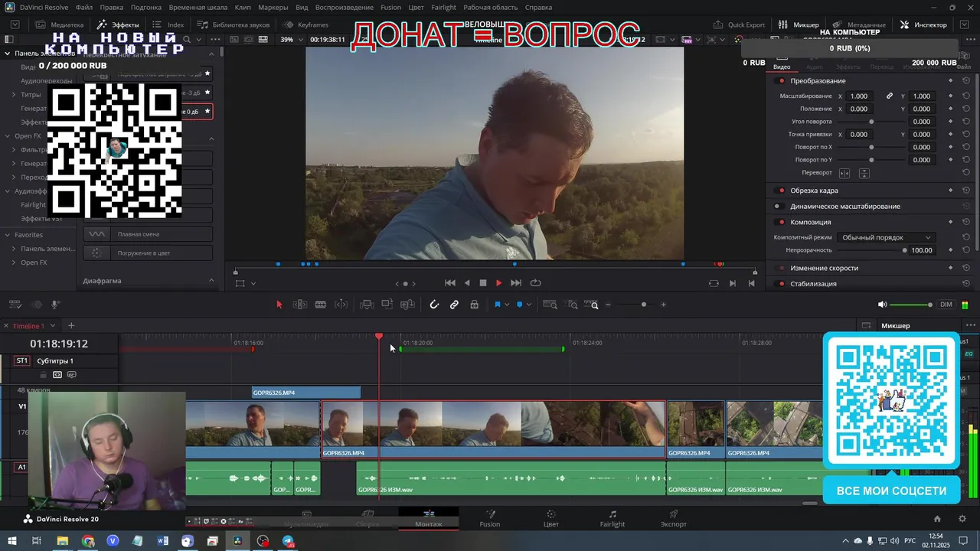This screenshot has height=551, width=980.
Task: Open the Файл menu
Action: click(84, 8)
